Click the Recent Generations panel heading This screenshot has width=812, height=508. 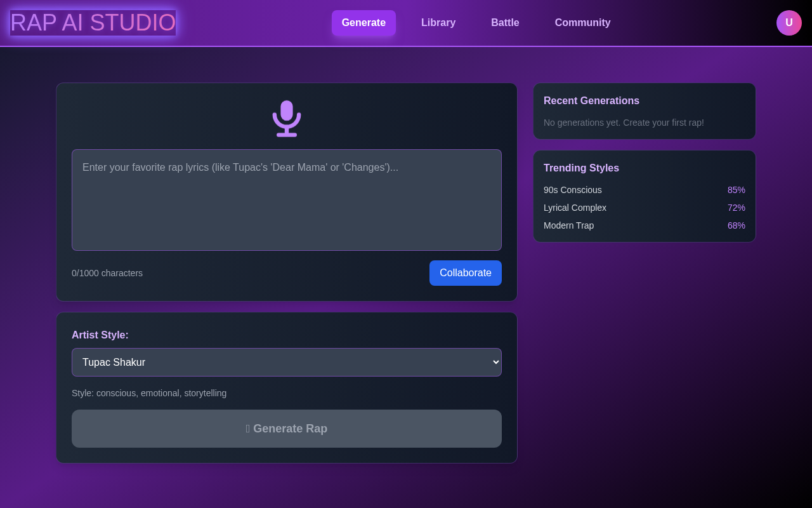(591, 100)
